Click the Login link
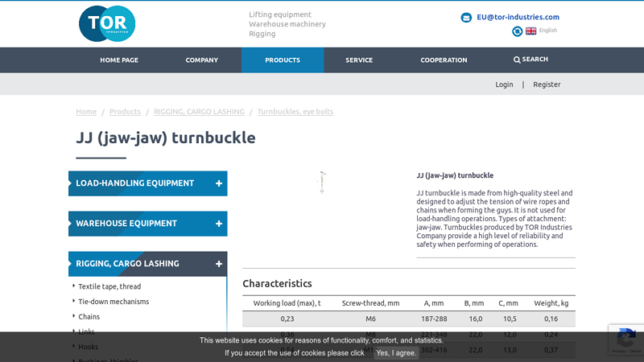 pyautogui.click(x=504, y=84)
